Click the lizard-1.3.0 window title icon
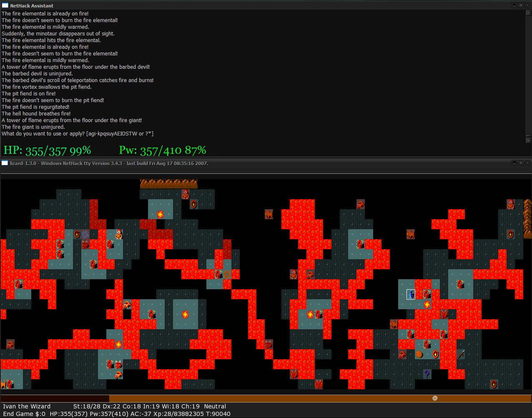Screen dimensions: 532x418 click(x=5, y=163)
